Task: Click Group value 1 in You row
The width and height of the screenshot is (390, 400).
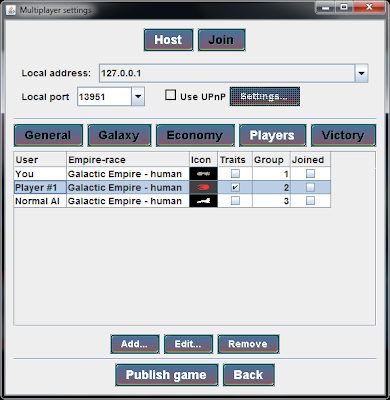Action: (x=271, y=174)
